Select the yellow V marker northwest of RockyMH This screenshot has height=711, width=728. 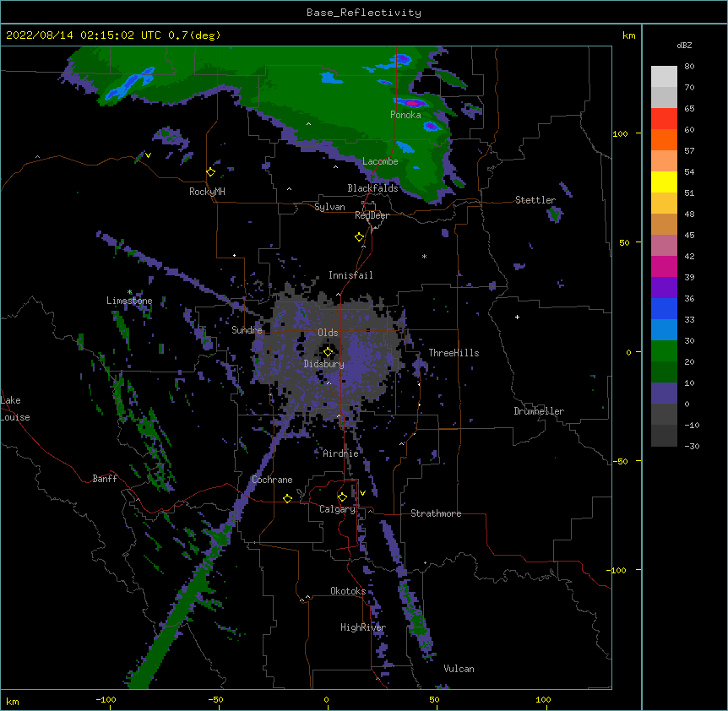[x=148, y=155]
